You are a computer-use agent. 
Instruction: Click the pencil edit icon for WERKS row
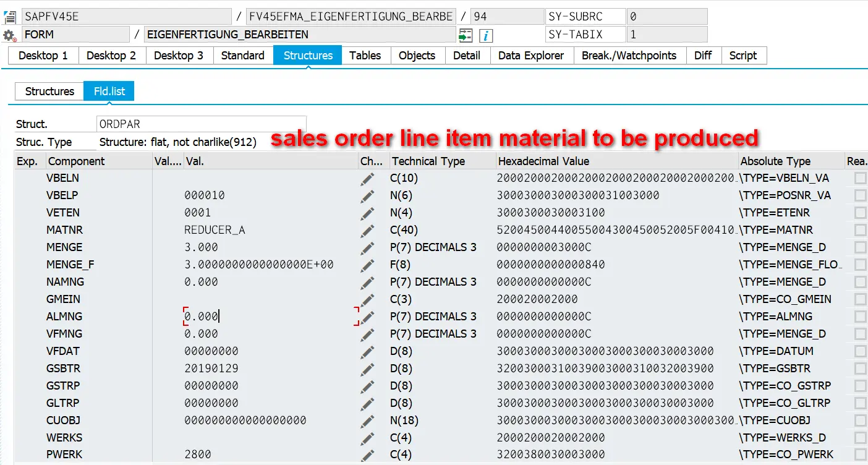[x=368, y=438]
